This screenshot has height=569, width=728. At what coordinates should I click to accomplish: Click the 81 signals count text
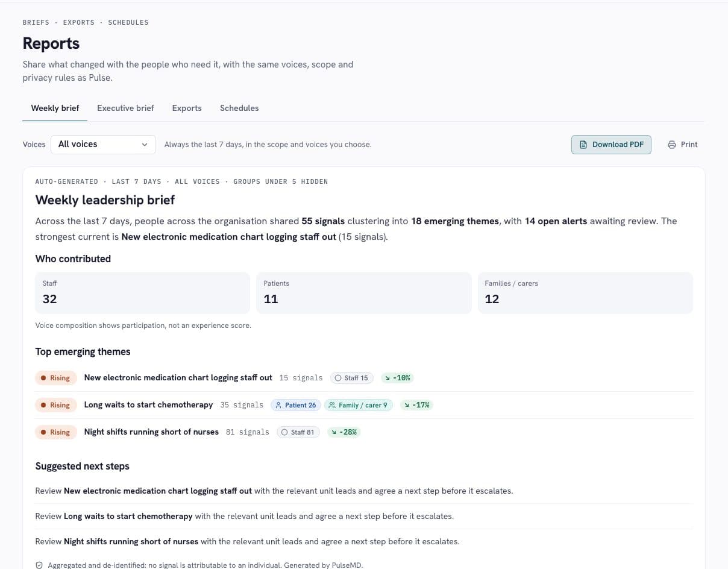coord(248,432)
